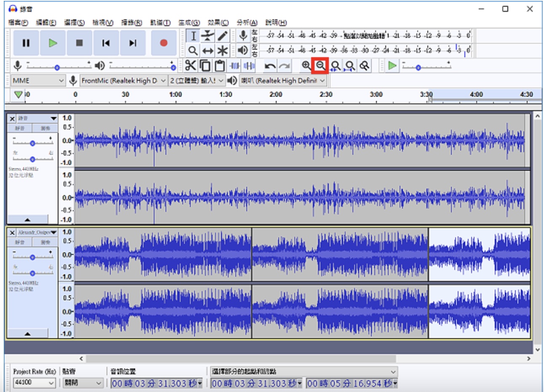The image size is (544, 392).
Task: Select the asterisk Multi-Tool
Action: click(222, 50)
